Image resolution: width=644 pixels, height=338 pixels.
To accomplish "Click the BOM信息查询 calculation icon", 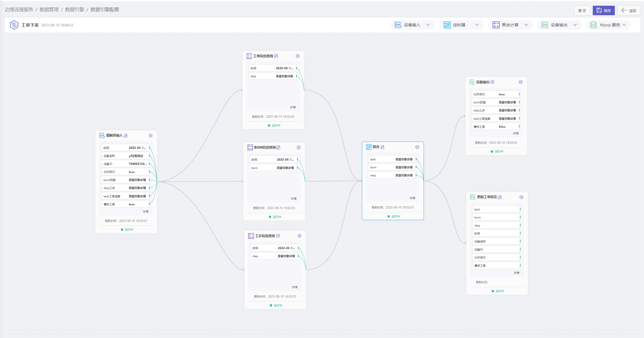I will click(250, 147).
